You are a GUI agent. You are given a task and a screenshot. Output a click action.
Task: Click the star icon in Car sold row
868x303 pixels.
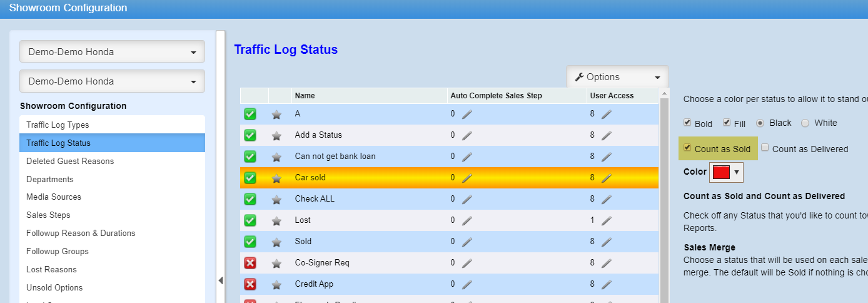[x=276, y=178]
